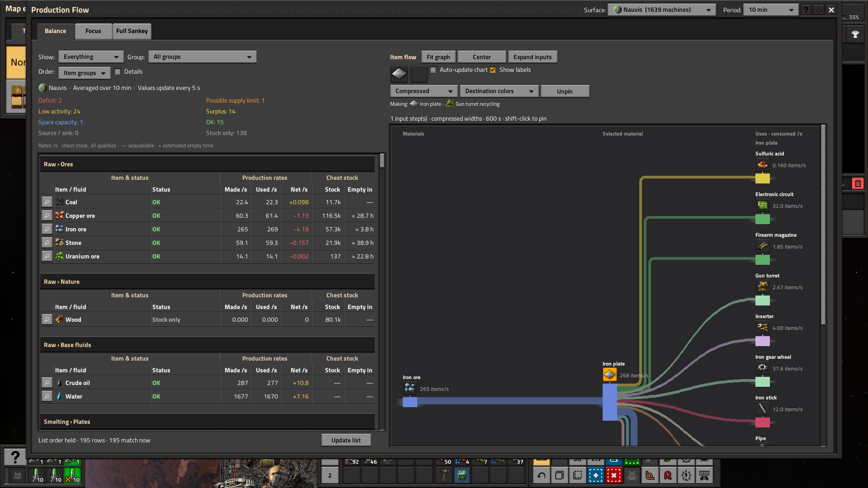This screenshot has width=868, height=488.
Task: Click the lavender Inserter node swatch
Action: (763, 341)
